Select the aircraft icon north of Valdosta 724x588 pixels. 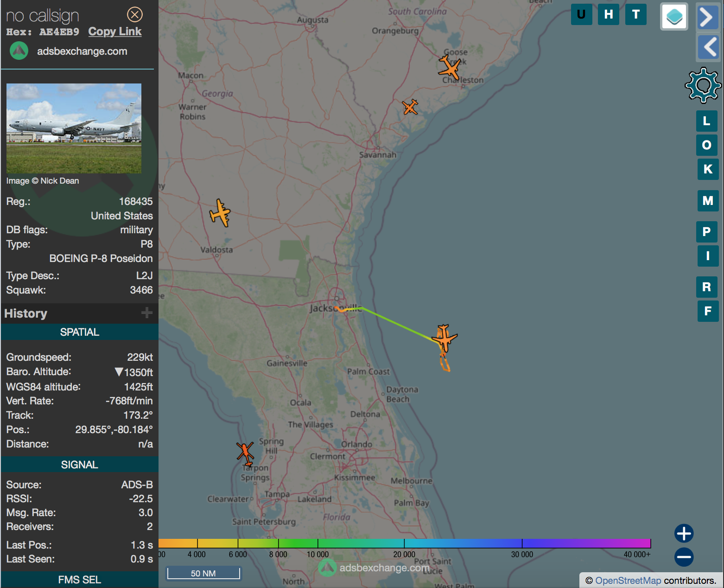click(220, 213)
